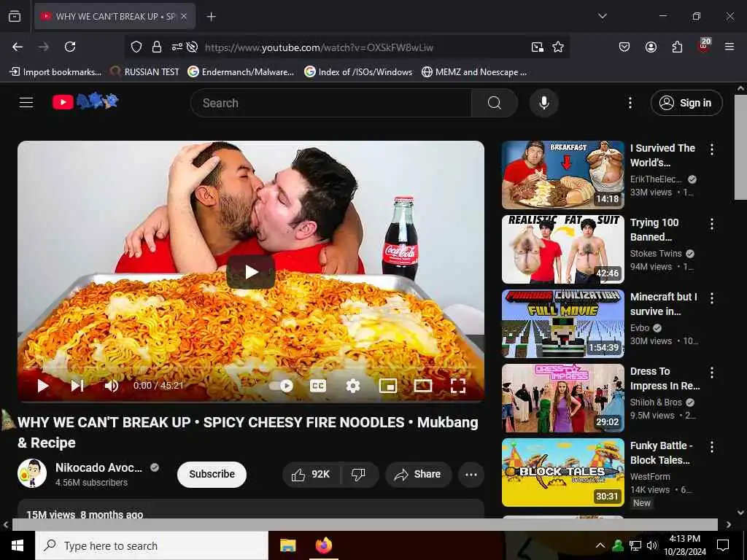This screenshot has width=747, height=560.
Task: Click the YouTube search input field
Action: (x=330, y=103)
